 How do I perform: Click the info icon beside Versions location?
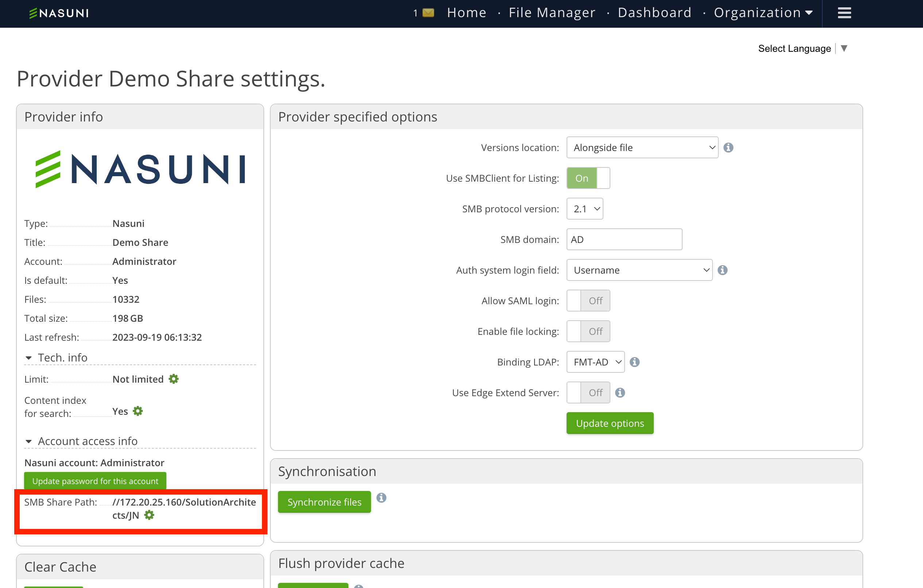(x=729, y=147)
